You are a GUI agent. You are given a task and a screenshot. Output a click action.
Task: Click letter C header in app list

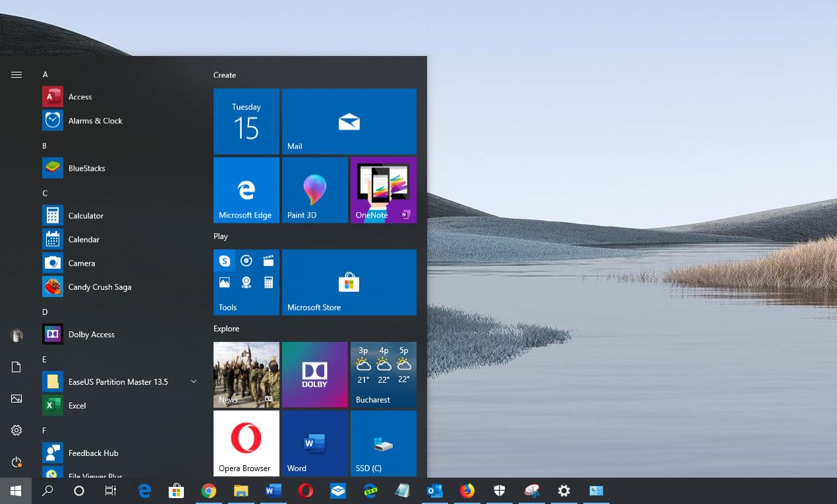[x=45, y=193]
